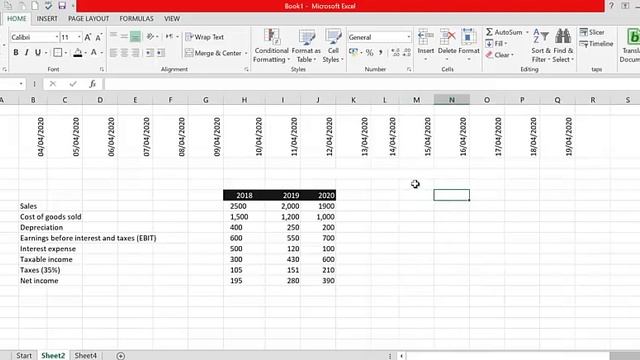The image size is (640, 360).
Task: Apply Percent Style
Action: click(x=369, y=53)
